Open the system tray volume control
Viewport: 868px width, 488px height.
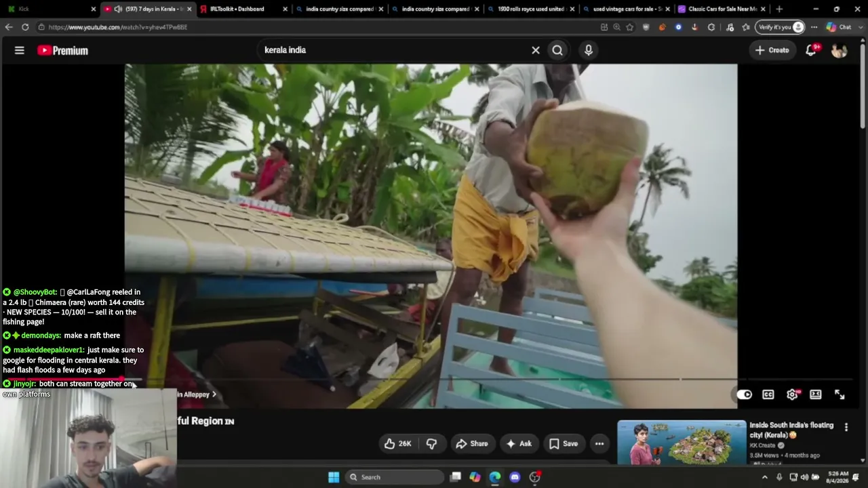(804, 477)
